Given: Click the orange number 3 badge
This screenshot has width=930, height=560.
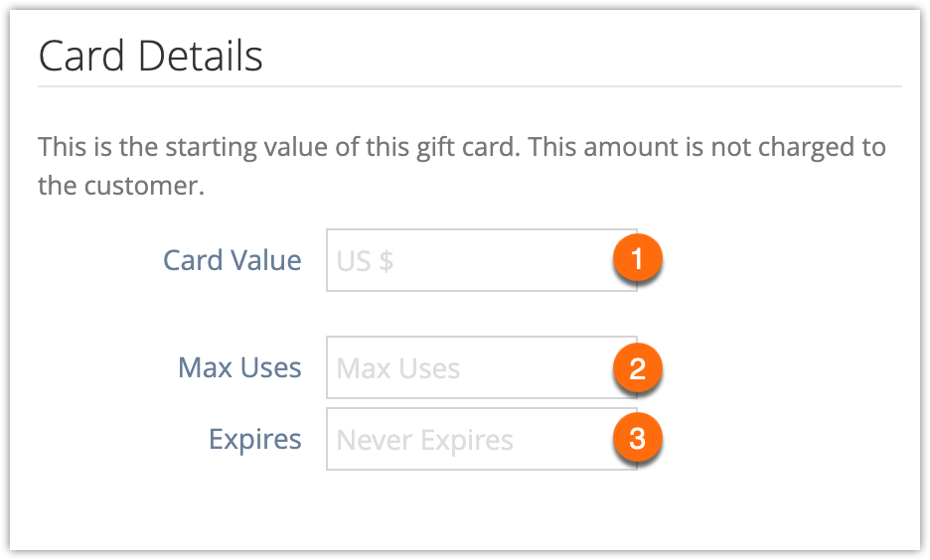Looking at the screenshot, I should coord(637,438).
